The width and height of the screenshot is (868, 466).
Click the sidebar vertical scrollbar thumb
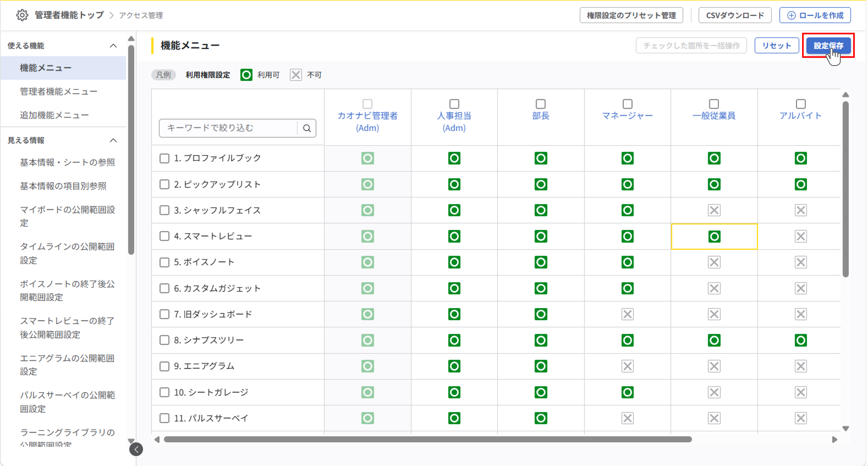(x=131, y=150)
